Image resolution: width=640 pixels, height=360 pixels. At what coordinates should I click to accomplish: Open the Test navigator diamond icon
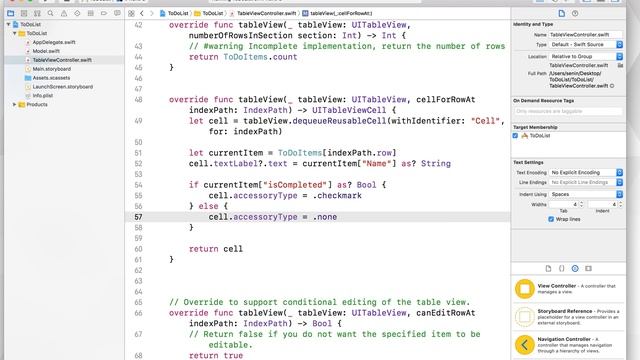coord(77,13)
